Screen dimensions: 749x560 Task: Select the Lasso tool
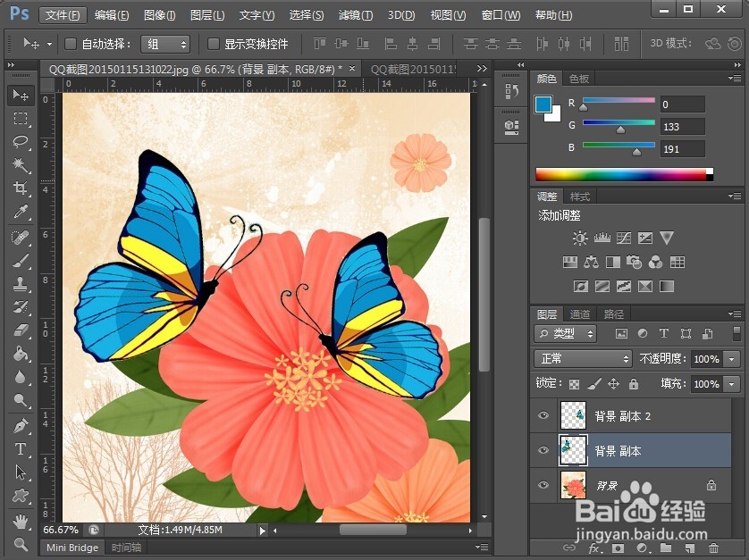[21, 143]
